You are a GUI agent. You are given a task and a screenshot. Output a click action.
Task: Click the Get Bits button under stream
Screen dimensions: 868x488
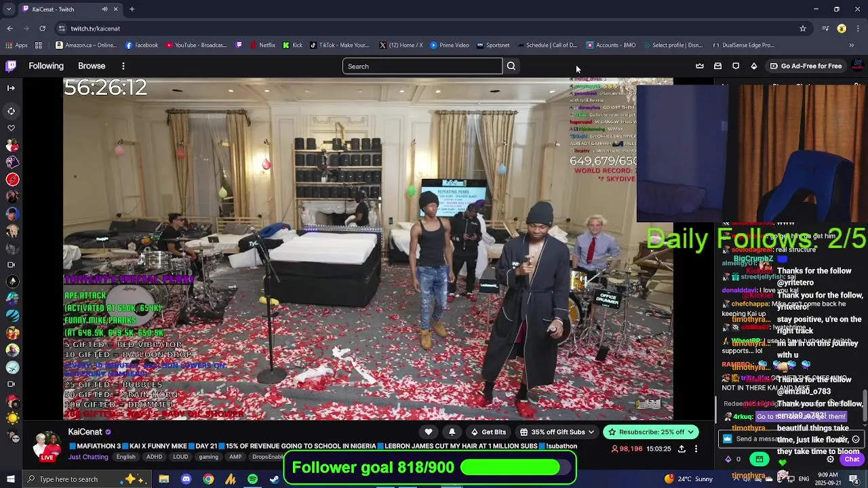point(489,432)
